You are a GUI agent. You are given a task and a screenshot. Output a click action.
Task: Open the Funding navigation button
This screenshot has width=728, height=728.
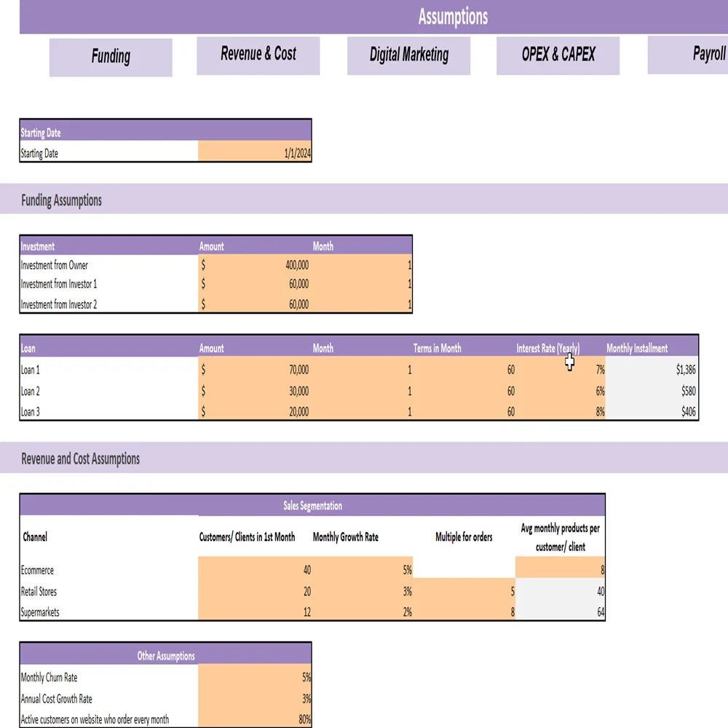[111, 57]
